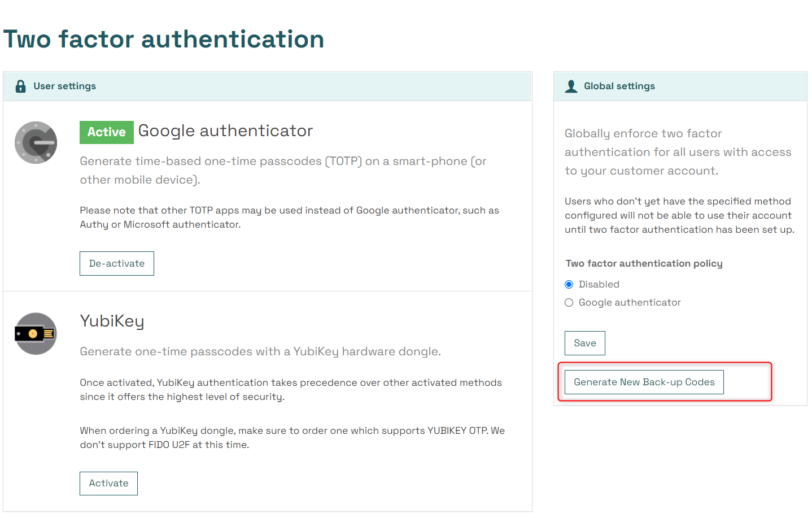Click the Two factor authentication page title

pyautogui.click(x=164, y=40)
